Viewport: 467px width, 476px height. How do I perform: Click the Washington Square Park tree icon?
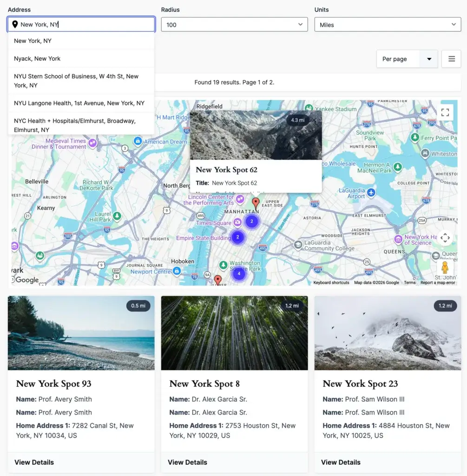click(x=224, y=265)
